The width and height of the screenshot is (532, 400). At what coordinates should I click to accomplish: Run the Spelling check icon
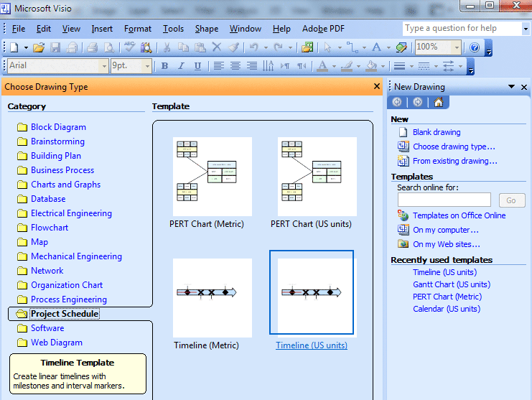click(x=129, y=47)
